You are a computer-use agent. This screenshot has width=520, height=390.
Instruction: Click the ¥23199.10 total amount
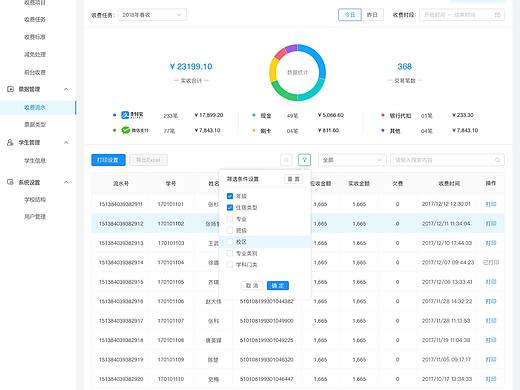(191, 67)
